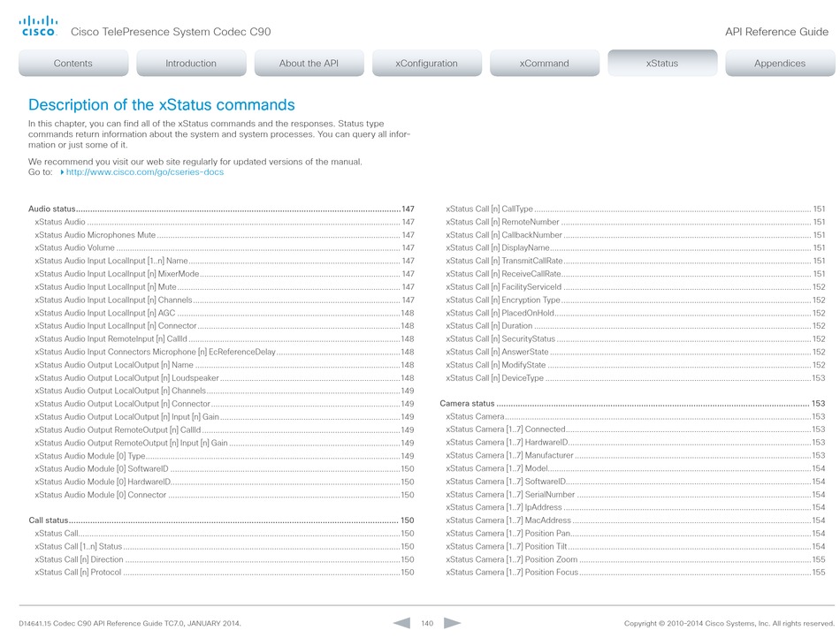This screenshot has height=638, width=840.
Task: Open xStatus Audio Microphones Mute entry
Action: (225, 235)
